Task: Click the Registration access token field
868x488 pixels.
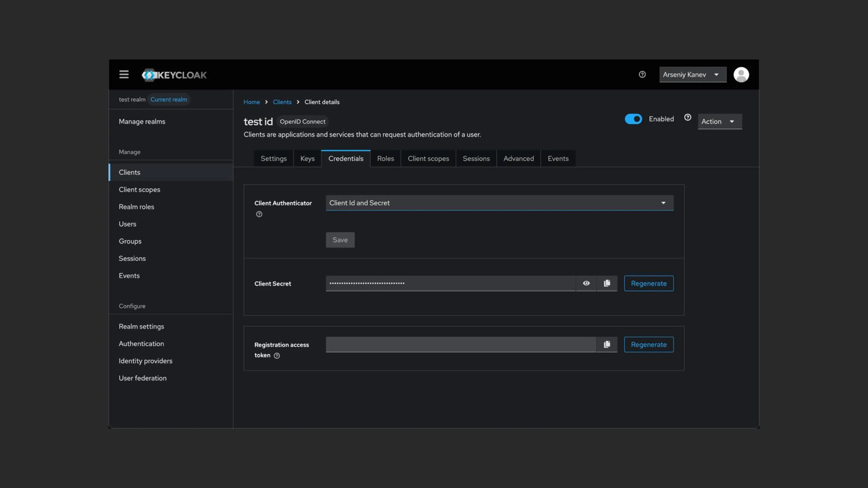Action: pos(460,344)
